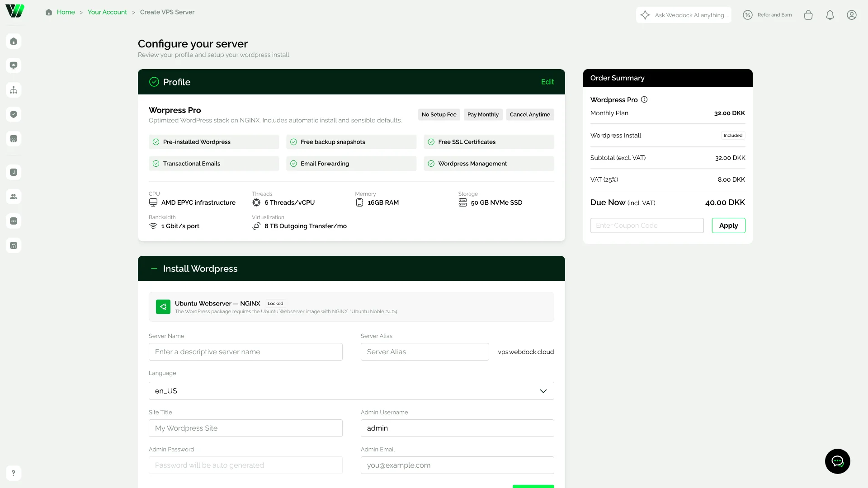Focus the Admin Password field
The height and width of the screenshot is (488, 868).
[x=245, y=465]
